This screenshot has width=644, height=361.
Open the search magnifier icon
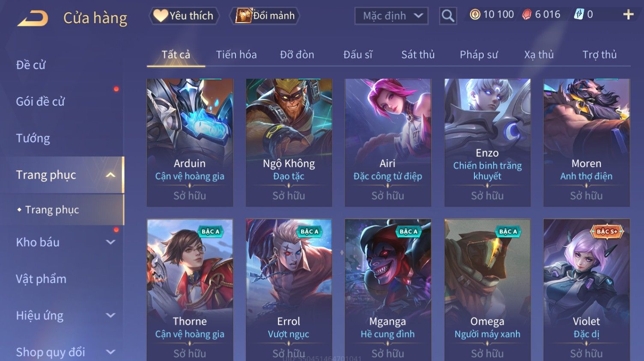tap(448, 16)
